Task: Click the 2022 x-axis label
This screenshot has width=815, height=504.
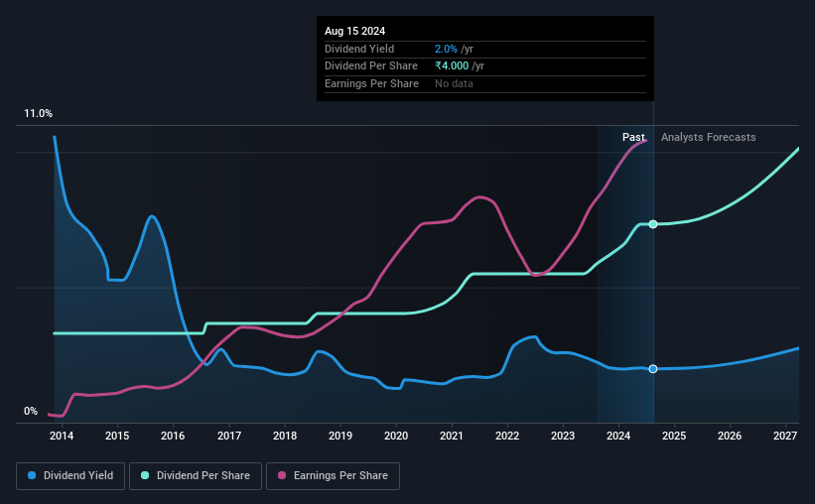Action: point(507,436)
